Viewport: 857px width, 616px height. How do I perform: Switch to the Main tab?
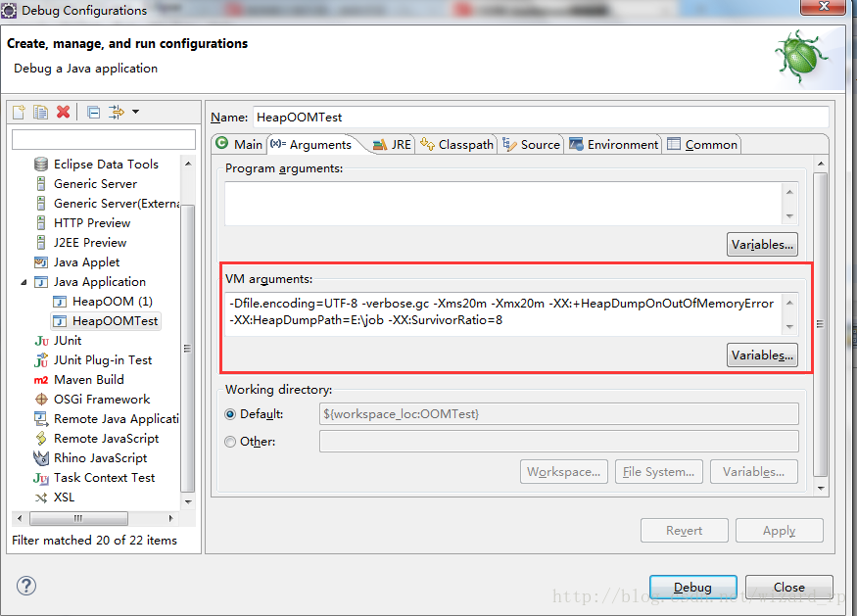(x=239, y=144)
